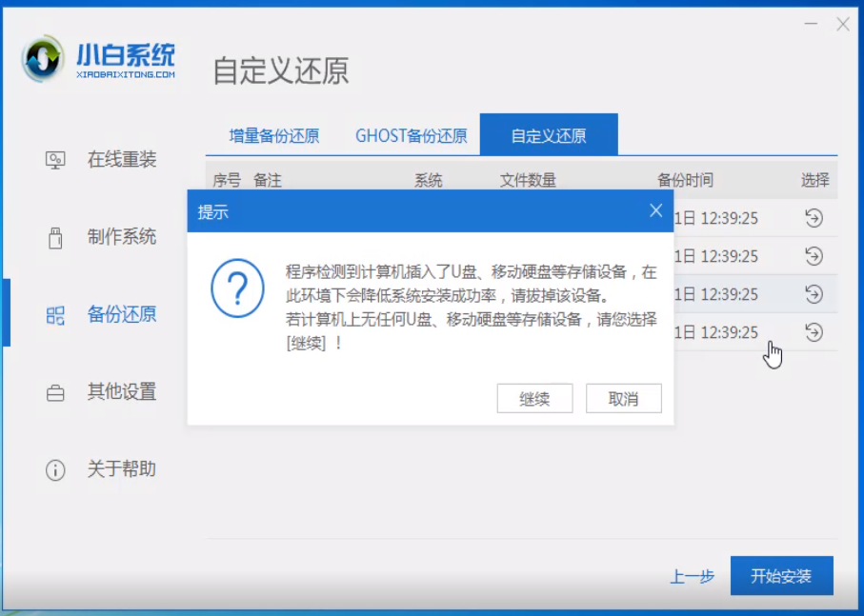Switch to the 增量备份还原 tab

[273, 135]
